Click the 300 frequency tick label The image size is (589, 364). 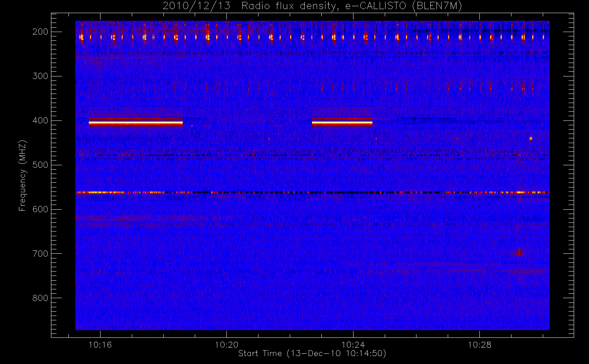pos(40,76)
